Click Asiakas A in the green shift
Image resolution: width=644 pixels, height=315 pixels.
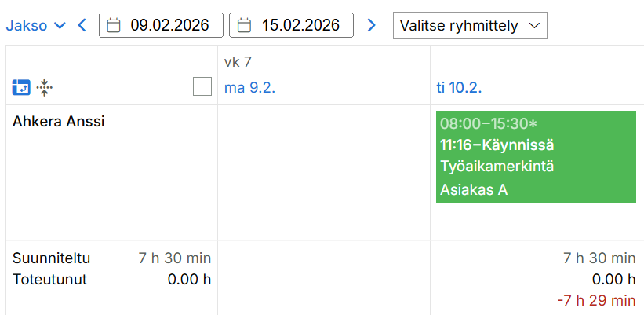(474, 189)
